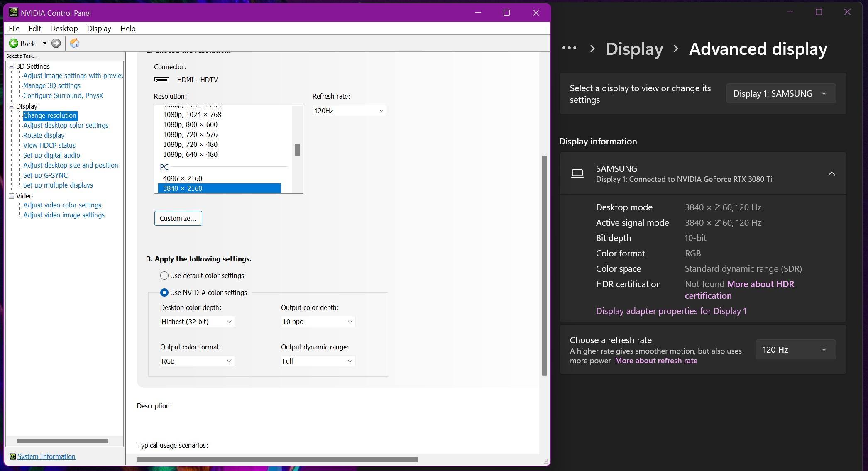Click the Customize button
The height and width of the screenshot is (471, 868).
coord(178,218)
